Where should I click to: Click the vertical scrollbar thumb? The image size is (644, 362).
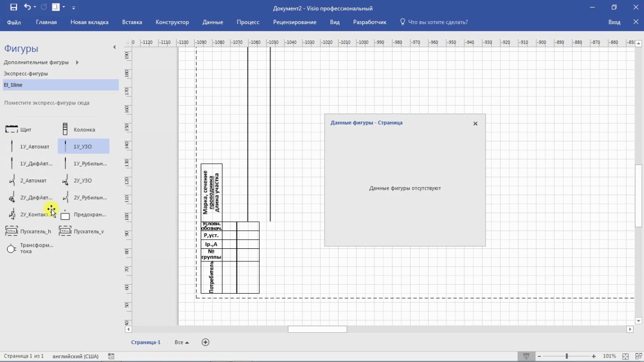638,196
